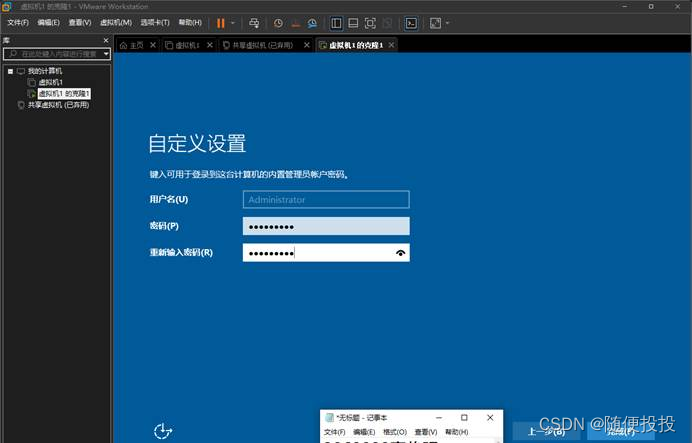Open the 文件(F) menu in VMware
The width and height of the screenshot is (692, 443).
pos(18,23)
